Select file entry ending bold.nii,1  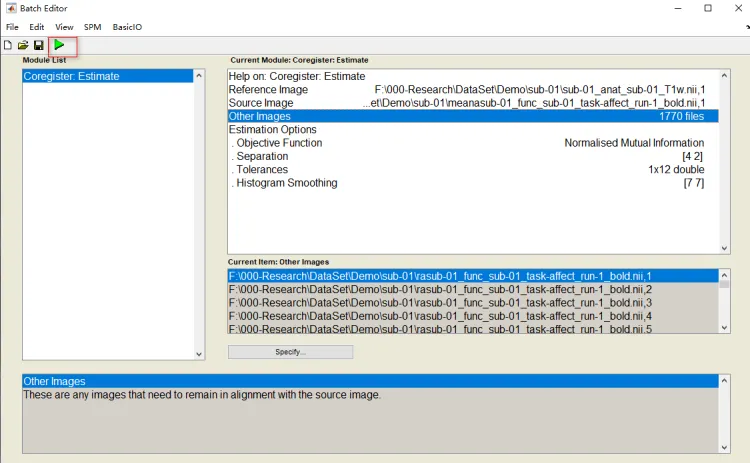click(473, 276)
